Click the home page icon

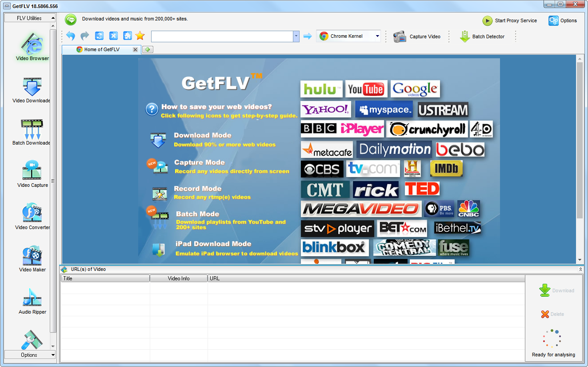pyautogui.click(x=127, y=36)
